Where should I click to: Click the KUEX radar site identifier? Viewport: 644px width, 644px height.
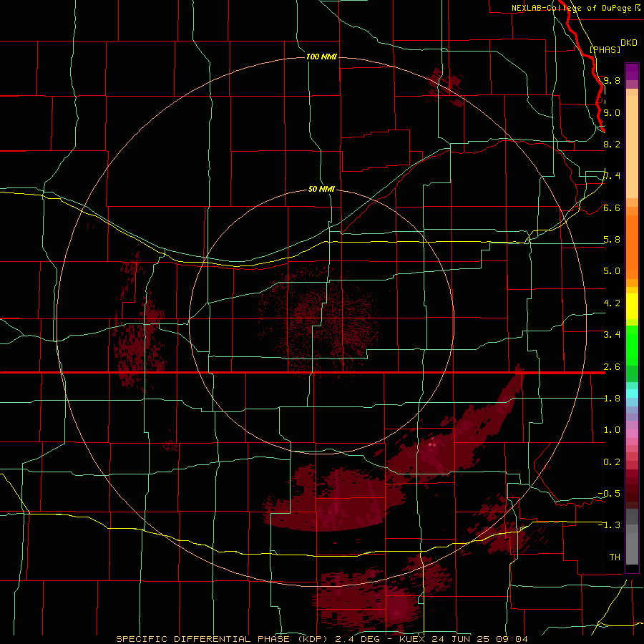coord(412,639)
